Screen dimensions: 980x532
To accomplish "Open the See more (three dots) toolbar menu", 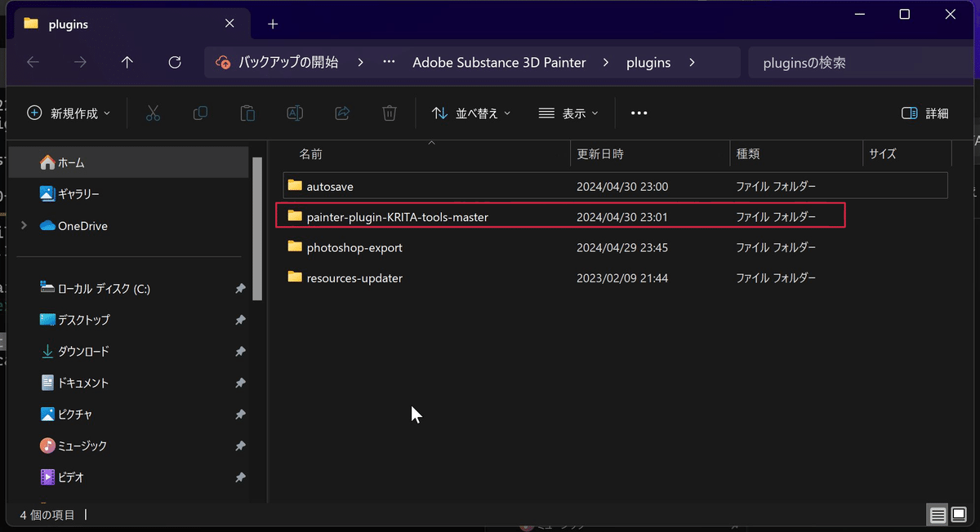I will [639, 113].
